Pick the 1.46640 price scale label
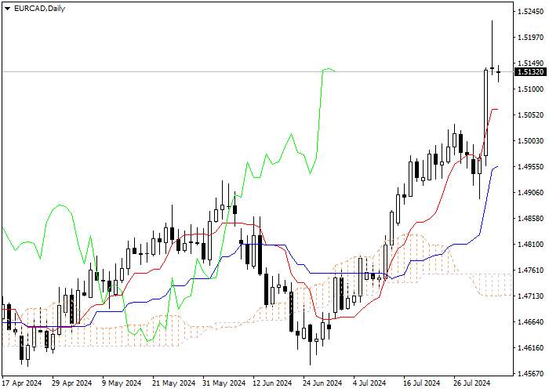 pos(531,322)
